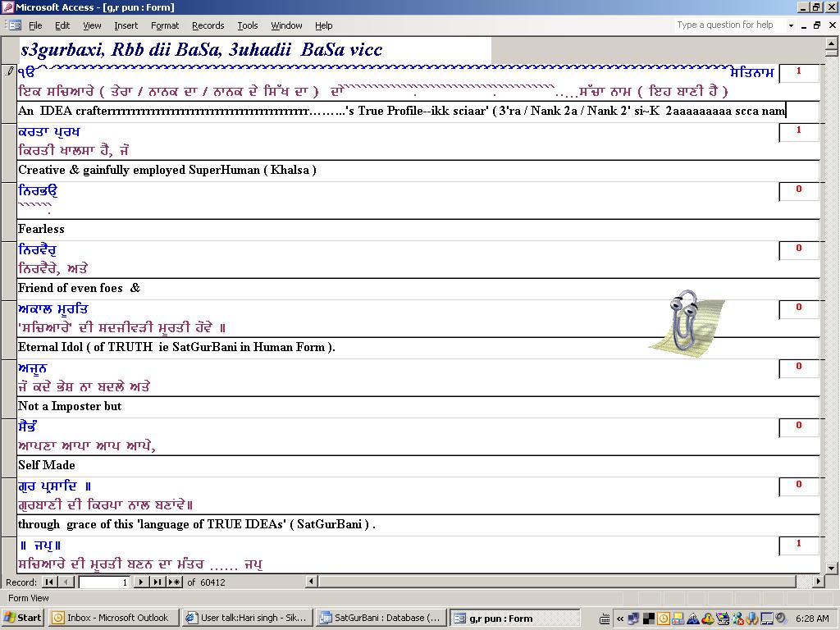Click the g,r pun : Form taskbar button
Image resolution: width=840 pixels, height=630 pixels.
pos(515,618)
